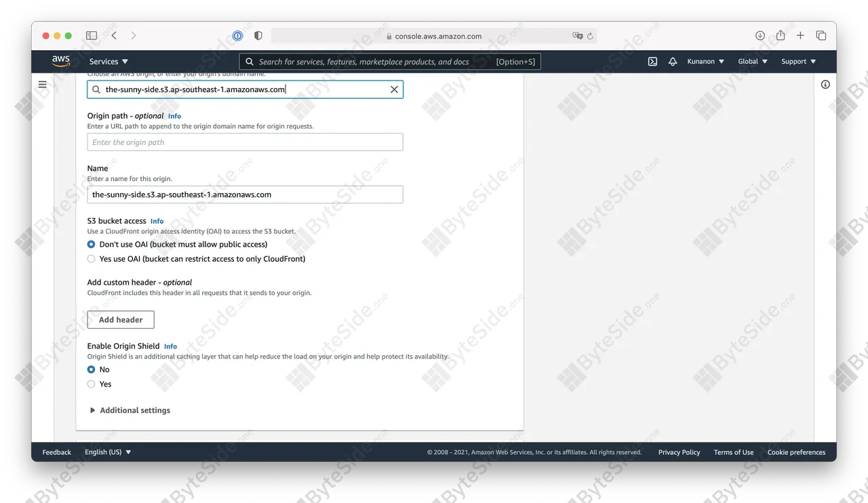Expand Additional settings section
The width and height of the screenshot is (868, 503).
click(130, 410)
